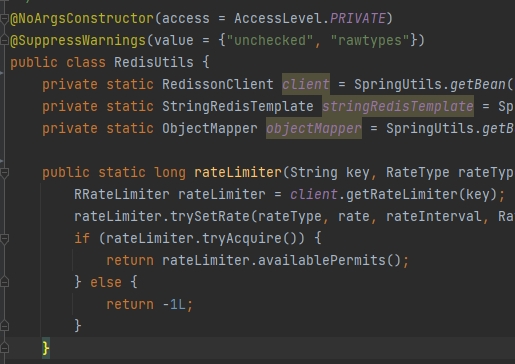Place cursor on RedisUtils class name
Image resolution: width=515 pixels, height=364 pixels.
pyautogui.click(x=154, y=62)
